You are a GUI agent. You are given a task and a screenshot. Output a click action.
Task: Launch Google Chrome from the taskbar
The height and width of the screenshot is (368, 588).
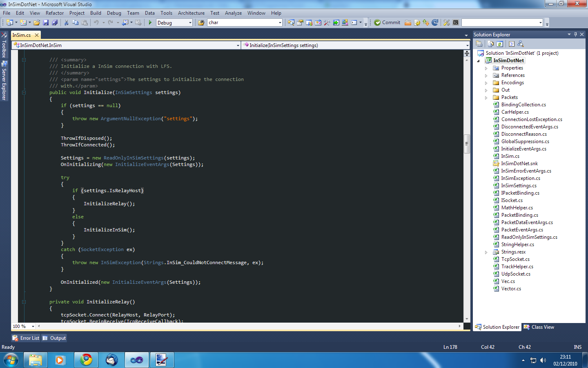pos(86,360)
